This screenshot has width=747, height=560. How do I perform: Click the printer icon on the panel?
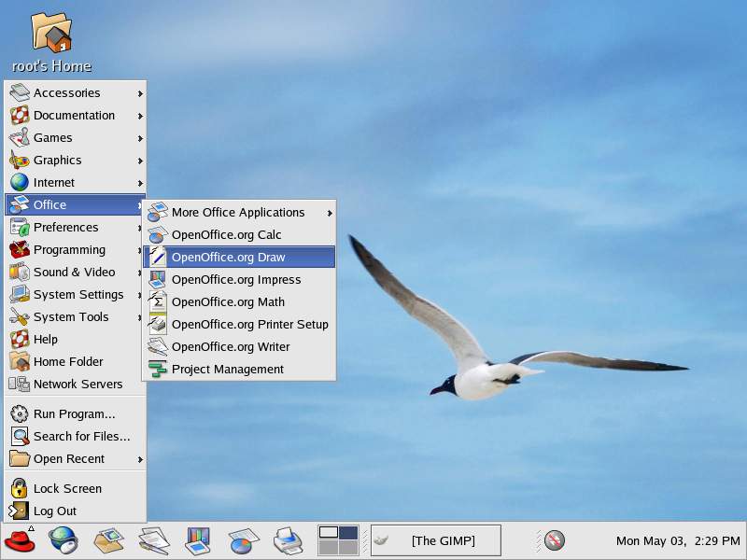[289, 541]
